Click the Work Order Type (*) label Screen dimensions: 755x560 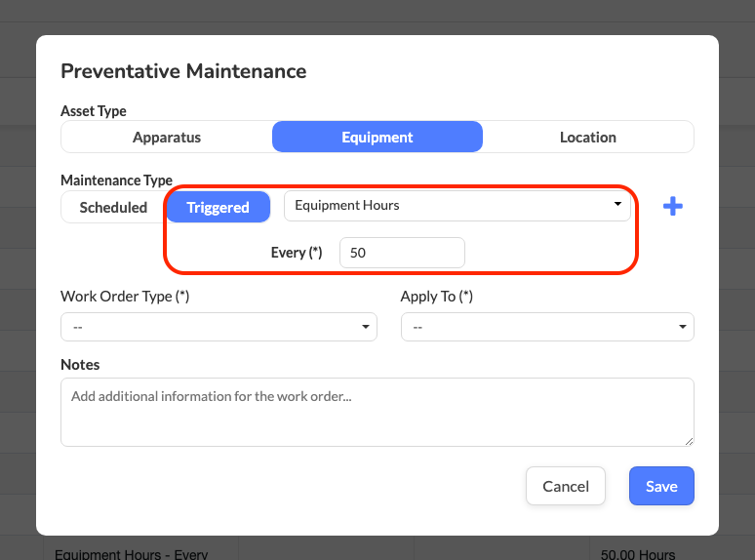[x=125, y=297]
